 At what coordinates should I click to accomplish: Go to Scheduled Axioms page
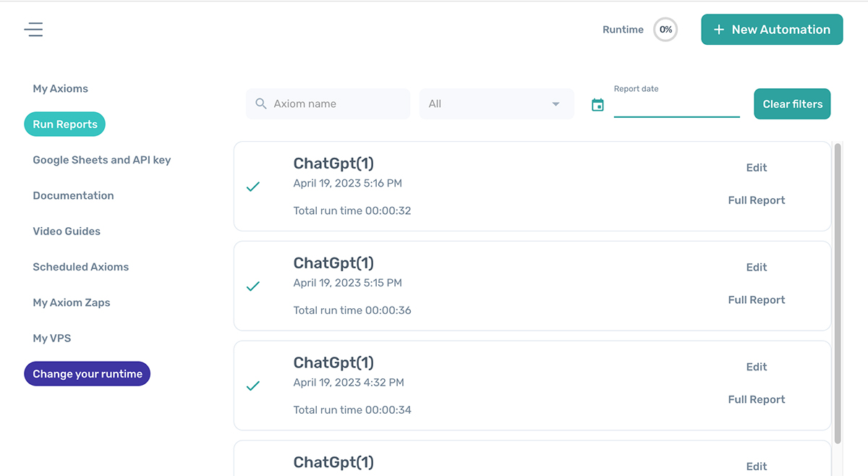tap(81, 267)
